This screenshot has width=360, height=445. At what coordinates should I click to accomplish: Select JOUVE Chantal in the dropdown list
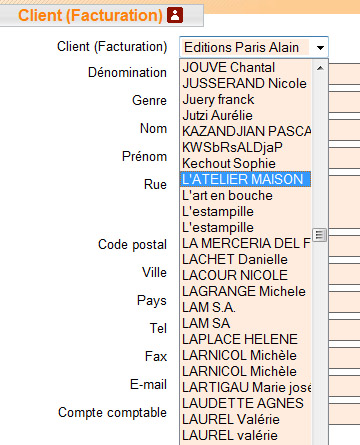[x=245, y=67]
